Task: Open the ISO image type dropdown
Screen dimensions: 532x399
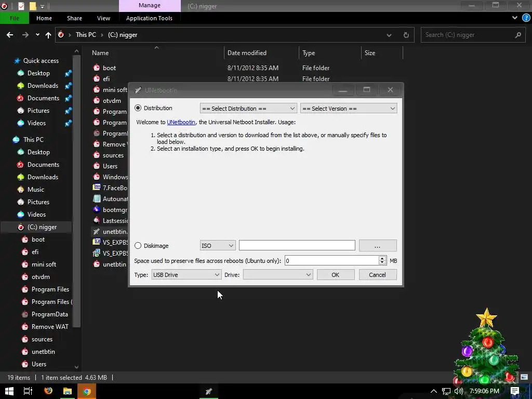Action: click(x=218, y=245)
